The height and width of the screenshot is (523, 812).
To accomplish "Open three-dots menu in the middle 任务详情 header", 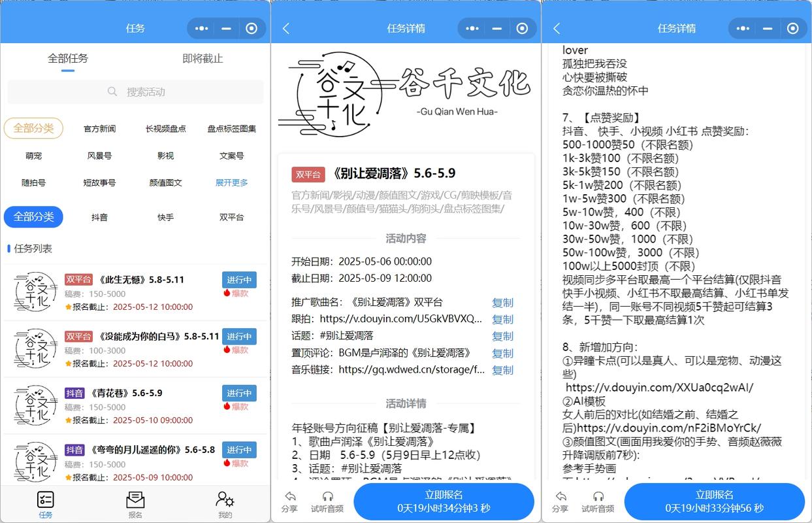I will coord(472,28).
